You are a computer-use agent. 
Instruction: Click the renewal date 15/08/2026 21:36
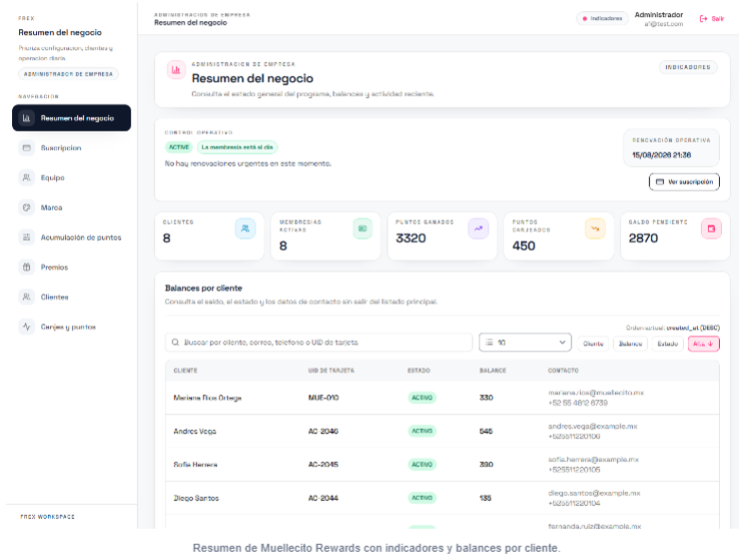[x=661, y=155]
